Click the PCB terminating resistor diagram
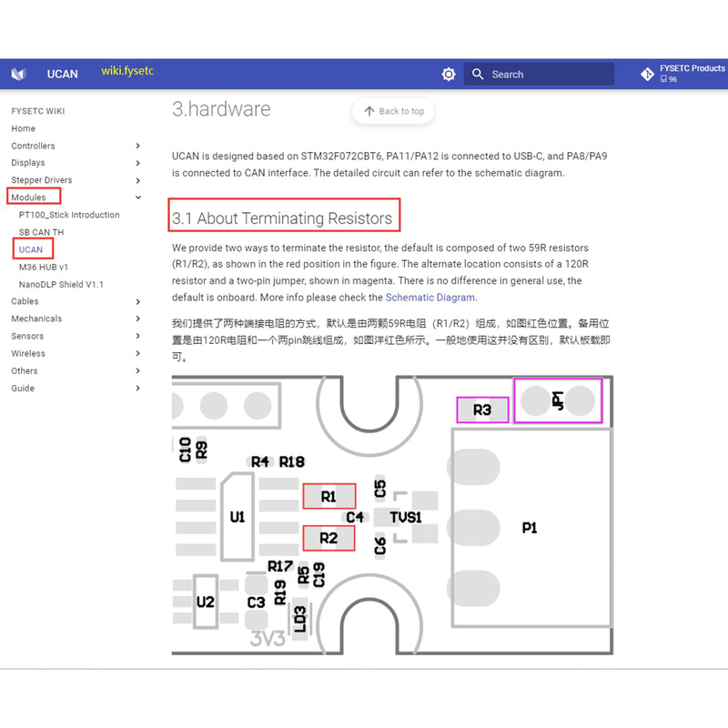Viewport: 728px width, 728px height. click(x=392, y=515)
